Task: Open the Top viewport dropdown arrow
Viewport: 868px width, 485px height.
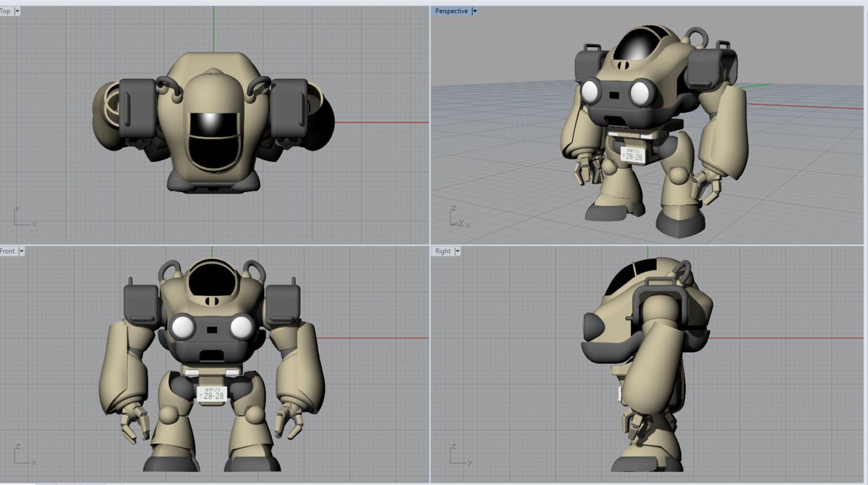Action: tap(17, 12)
